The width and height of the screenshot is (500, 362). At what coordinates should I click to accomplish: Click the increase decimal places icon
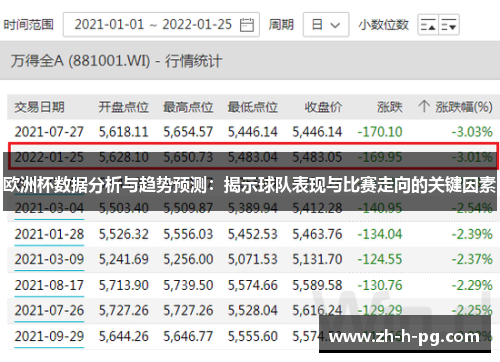428,25
